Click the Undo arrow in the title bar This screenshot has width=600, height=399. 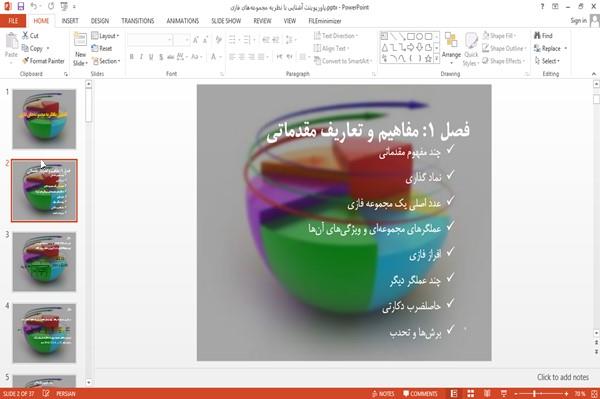[x=34, y=7]
